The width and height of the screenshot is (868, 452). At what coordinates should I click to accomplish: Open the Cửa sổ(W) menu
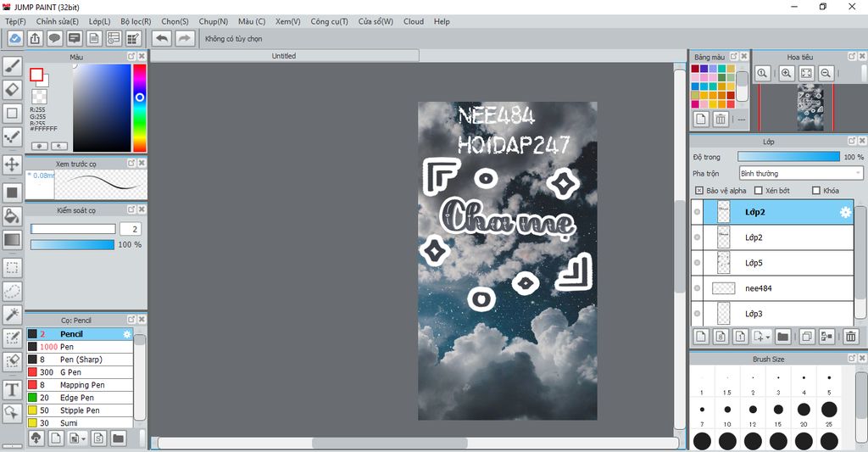pos(376,21)
